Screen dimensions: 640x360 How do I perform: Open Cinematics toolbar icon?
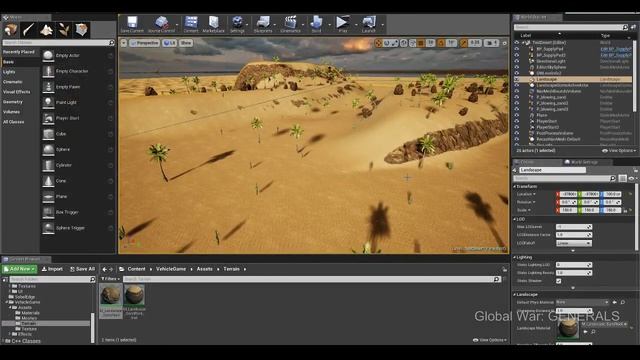tap(291, 22)
